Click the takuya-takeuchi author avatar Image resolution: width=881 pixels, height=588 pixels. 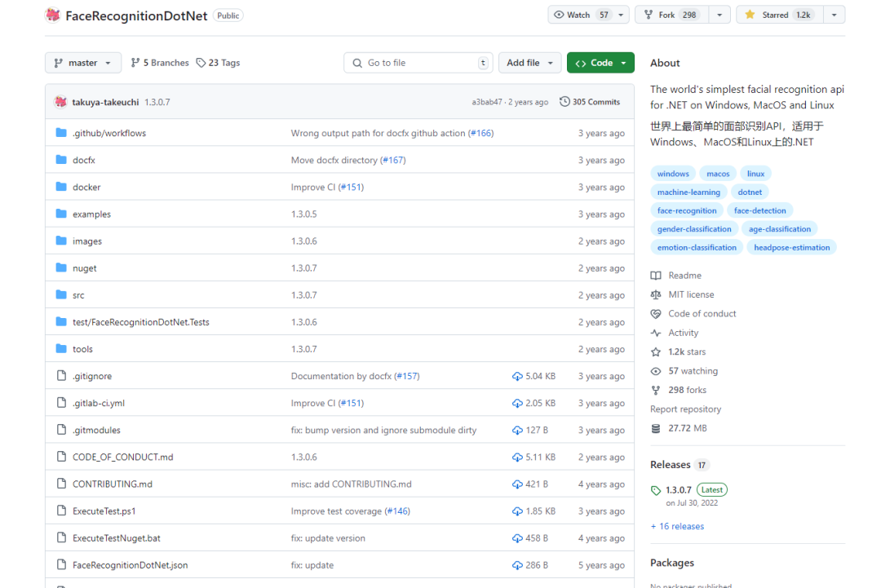pyautogui.click(x=60, y=102)
